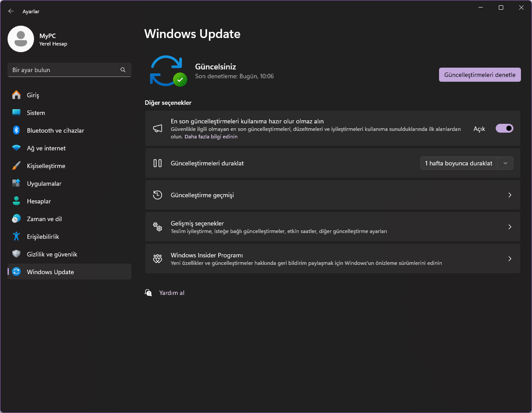Click the pause icon beside Güncelleştirmeleri duraklat

158,163
